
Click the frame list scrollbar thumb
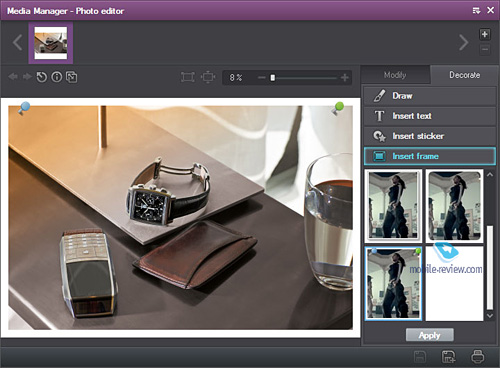[489, 268]
